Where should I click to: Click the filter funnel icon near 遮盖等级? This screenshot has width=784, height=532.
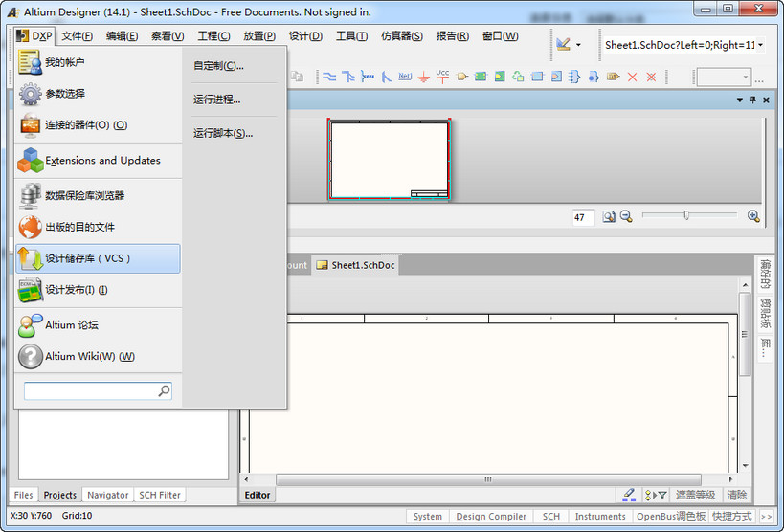tap(661, 495)
